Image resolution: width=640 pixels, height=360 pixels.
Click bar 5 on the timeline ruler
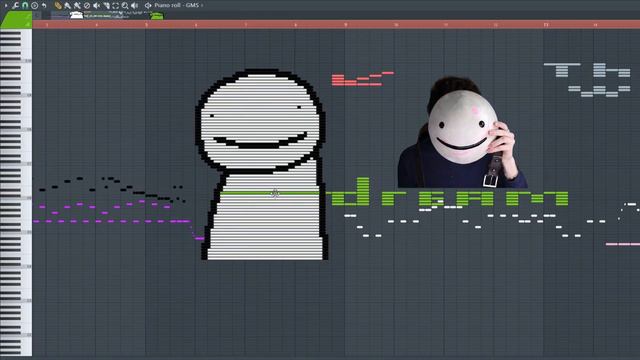click(x=146, y=24)
